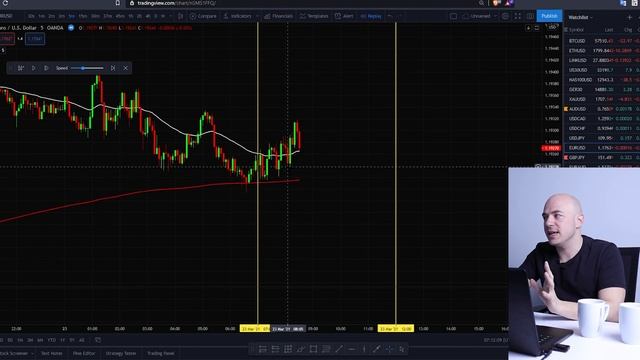Viewport: 640px width, 360px height.
Task: Open the Text Notes tab
Action: tap(52, 353)
